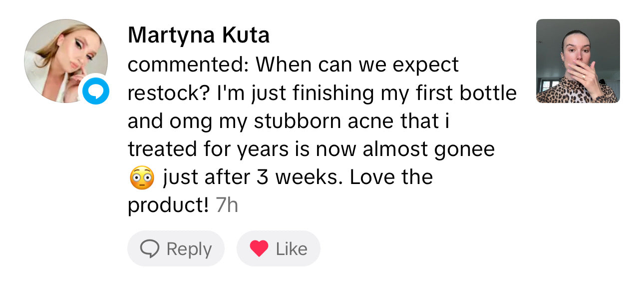Viewport: 644px width, 281px height.
Task: Open the Martyna Kuta username link
Action: tap(198, 35)
